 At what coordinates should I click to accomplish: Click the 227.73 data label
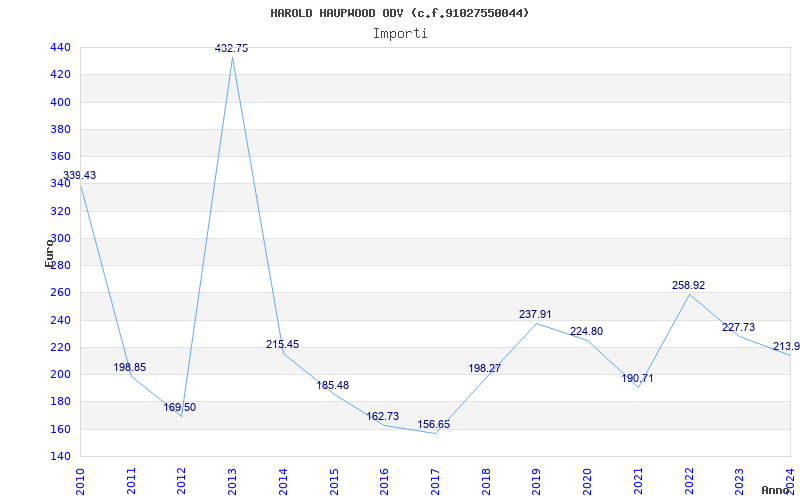(x=738, y=328)
